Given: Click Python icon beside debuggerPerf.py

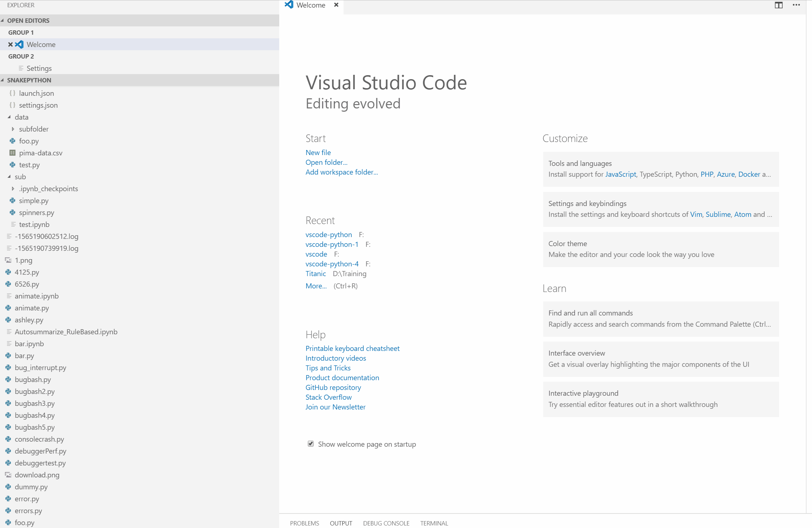Looking at the screenshot, I should pyautogui.click(x=8, y=451).
